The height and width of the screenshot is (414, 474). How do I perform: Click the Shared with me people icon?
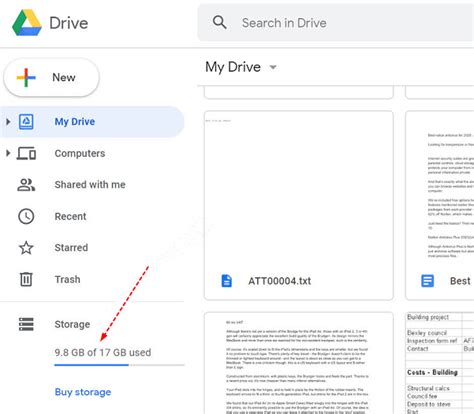pos(26,185)
